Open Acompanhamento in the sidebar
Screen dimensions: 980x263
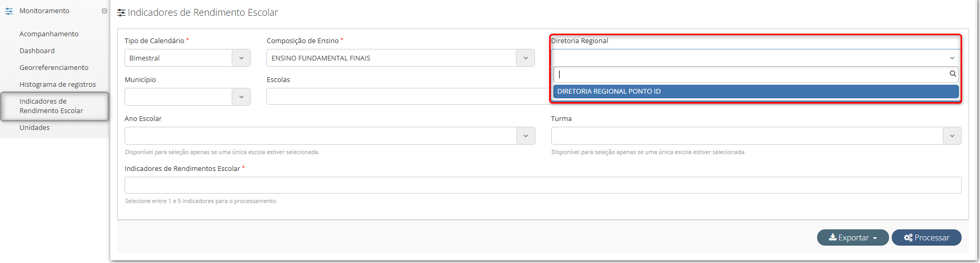(49, 34)
